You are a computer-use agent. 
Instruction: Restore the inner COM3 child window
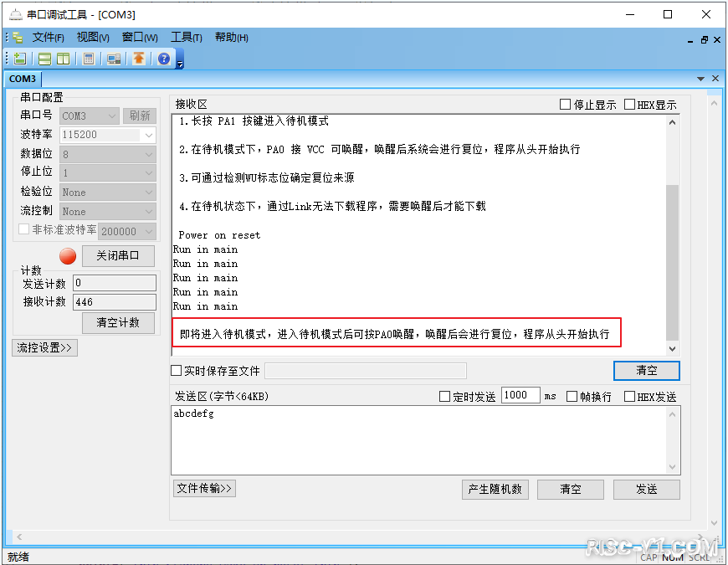(x=705, y=40)
